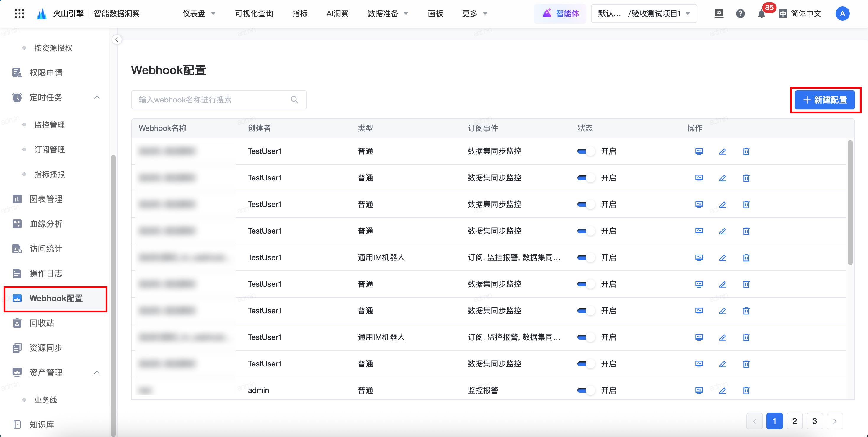This screenshot has width=868, height=437.
Task: Click the notification bell icon
Action: tap(761, 14)
